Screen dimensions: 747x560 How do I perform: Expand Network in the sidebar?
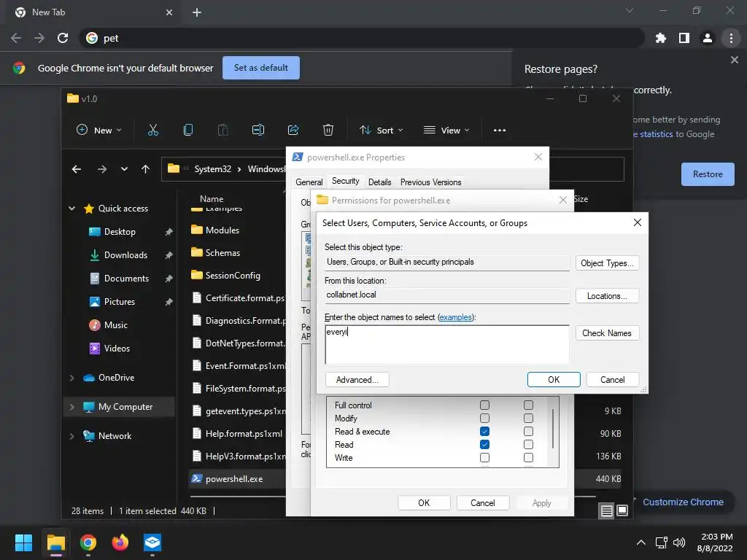[72, 436]
